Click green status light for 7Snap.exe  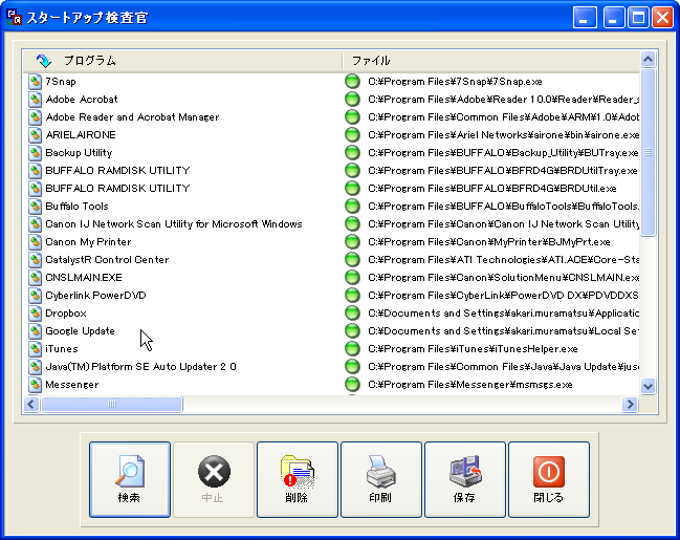(x=353, y=82)
